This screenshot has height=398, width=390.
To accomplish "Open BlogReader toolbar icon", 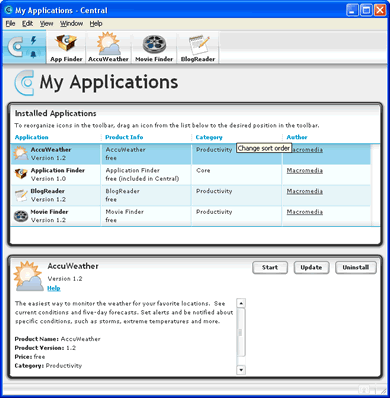I will point(198,47).
